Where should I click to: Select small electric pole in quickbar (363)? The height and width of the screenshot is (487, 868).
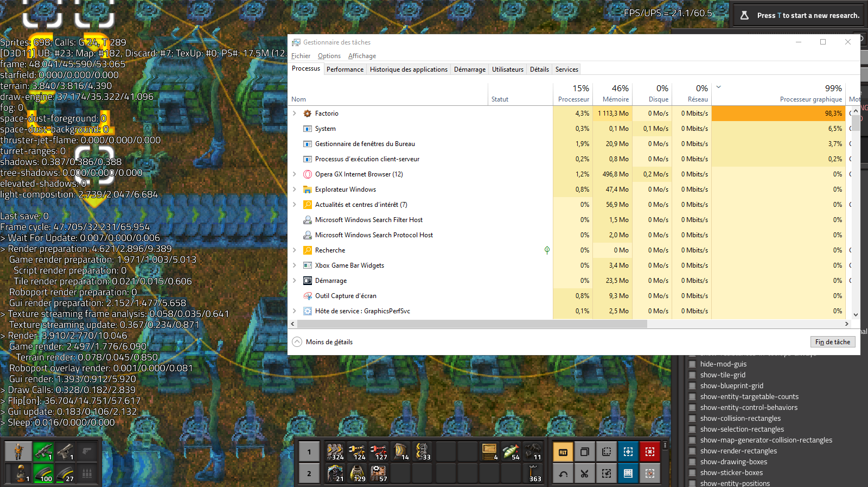533,473
